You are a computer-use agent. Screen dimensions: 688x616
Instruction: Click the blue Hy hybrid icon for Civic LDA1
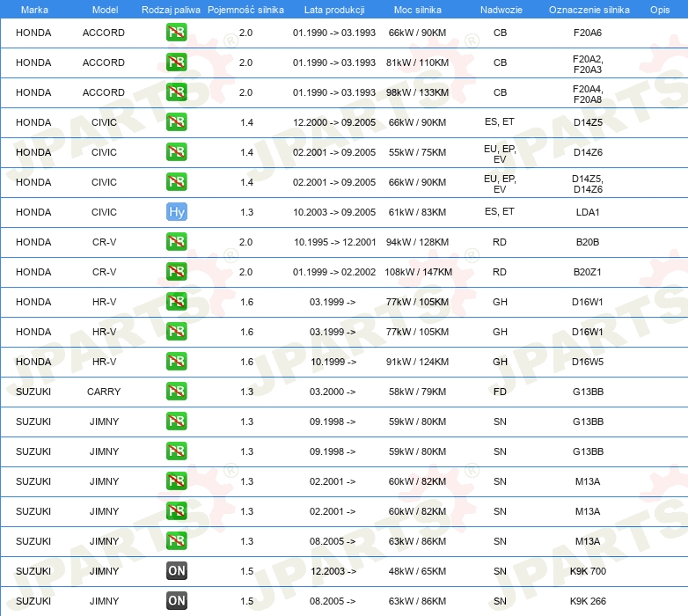[x=176, y=212]
